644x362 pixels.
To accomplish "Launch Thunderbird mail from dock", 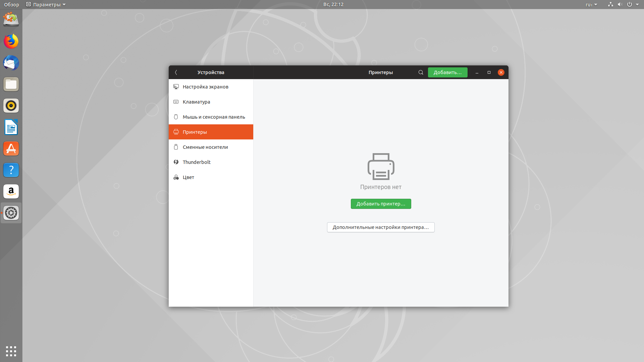I will [x=11, y=63].
